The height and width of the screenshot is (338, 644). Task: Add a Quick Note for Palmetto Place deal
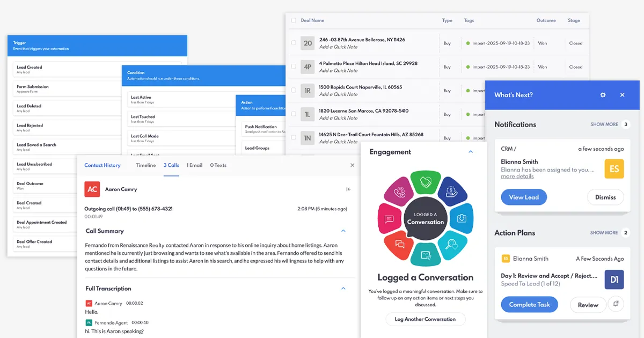point(339,71)
